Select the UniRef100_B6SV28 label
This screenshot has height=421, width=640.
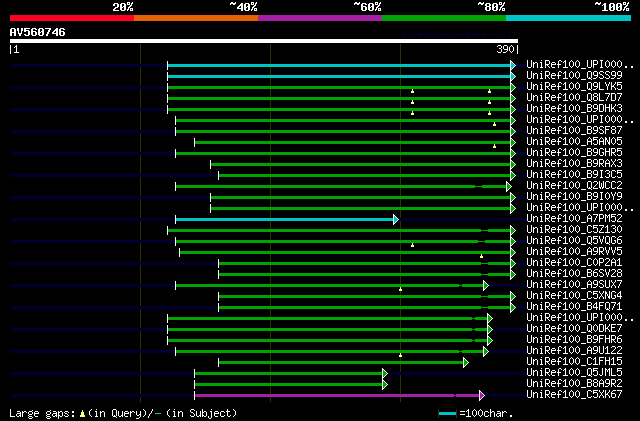click(574, 273)
